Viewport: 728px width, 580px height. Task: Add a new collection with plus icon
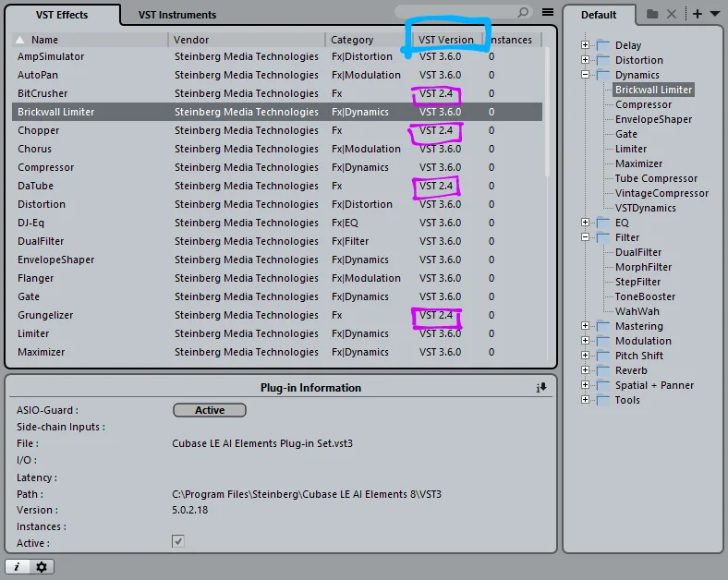pyautogui.click(x=698, y=14)
